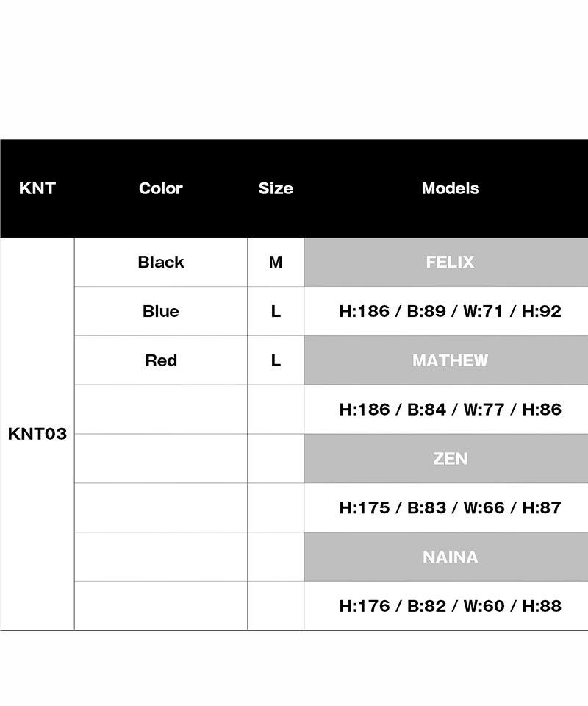Click empty color cell below Red
The width and height of the screenshot is (588, 706).
coord(161,410)
